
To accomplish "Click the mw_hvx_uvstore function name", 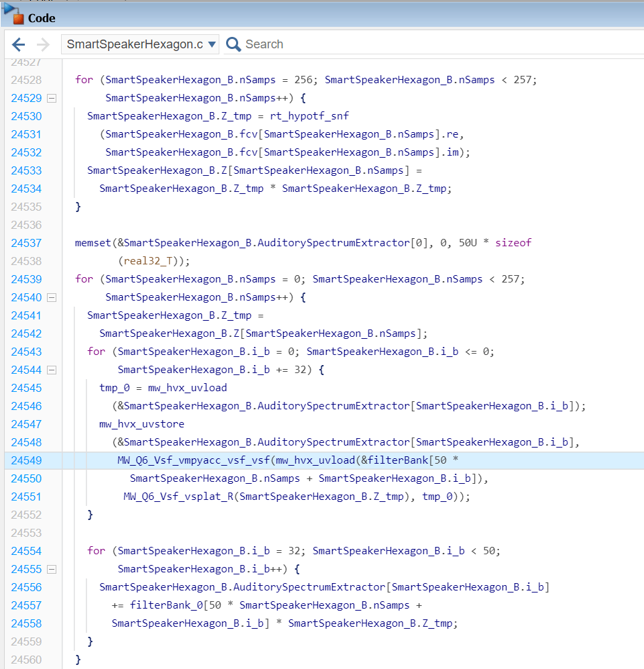I will [x=142, y=424].
